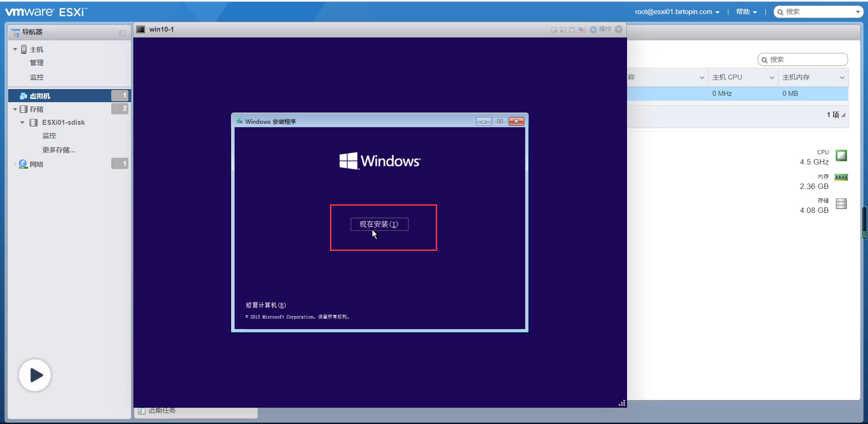Click the navigator tree icon beside 导航器

(x=15, y=32)
